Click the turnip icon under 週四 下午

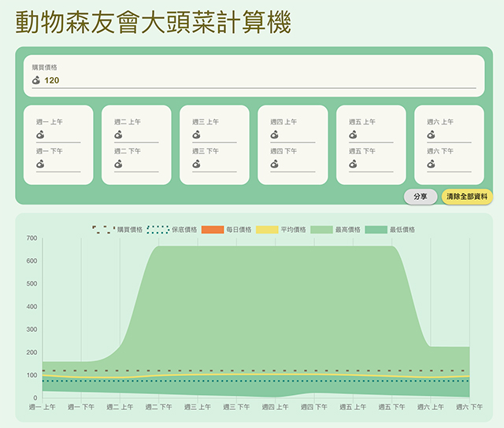pyautogui.click(x=275, y=164)
